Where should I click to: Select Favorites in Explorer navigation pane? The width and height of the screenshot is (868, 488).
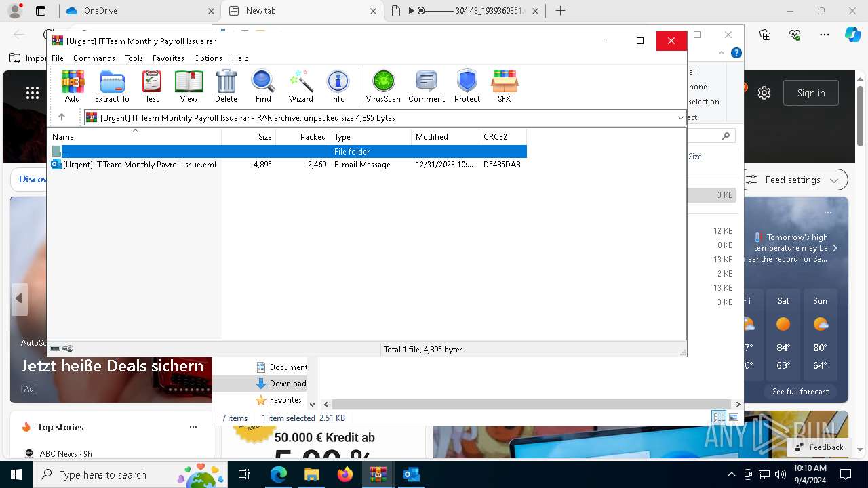(279, 400)
